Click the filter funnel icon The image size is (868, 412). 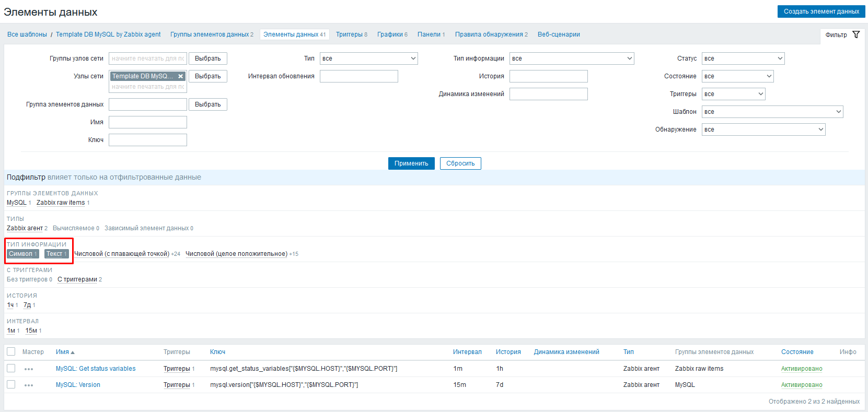(856, 34)
